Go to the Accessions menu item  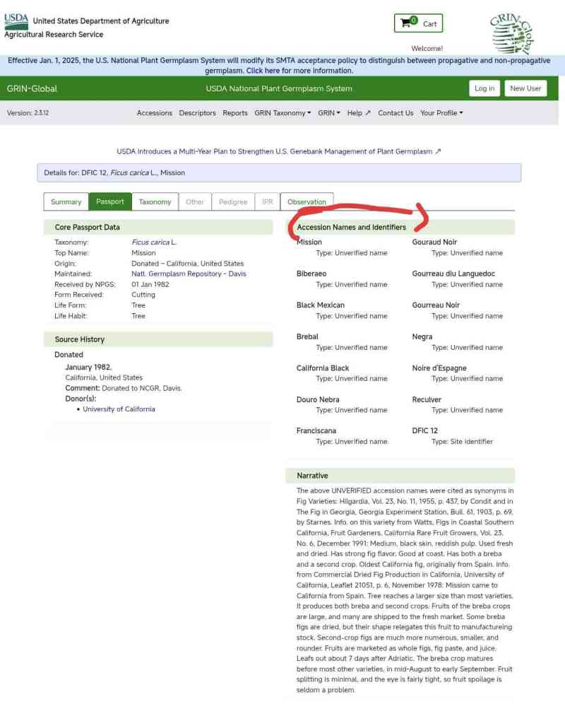click(x=154, y=113)
